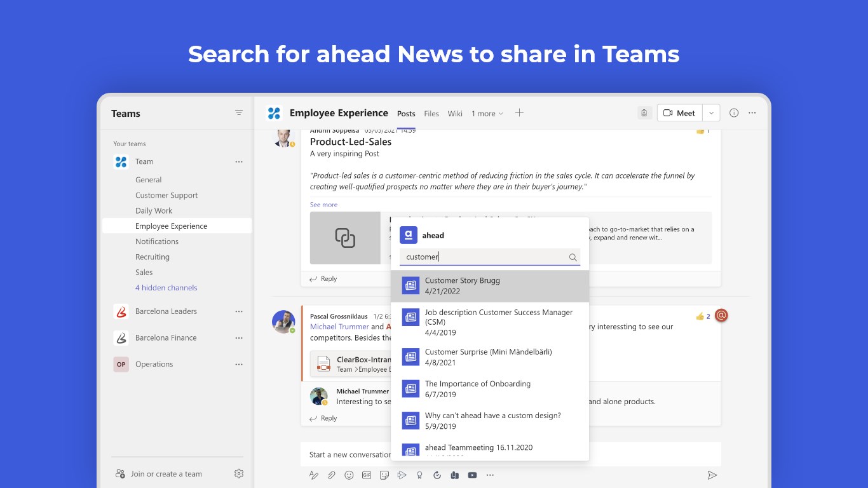Screen dimensions: 868x488
Task: Attach a file with the paperclip icon
Action: [331, 475]
